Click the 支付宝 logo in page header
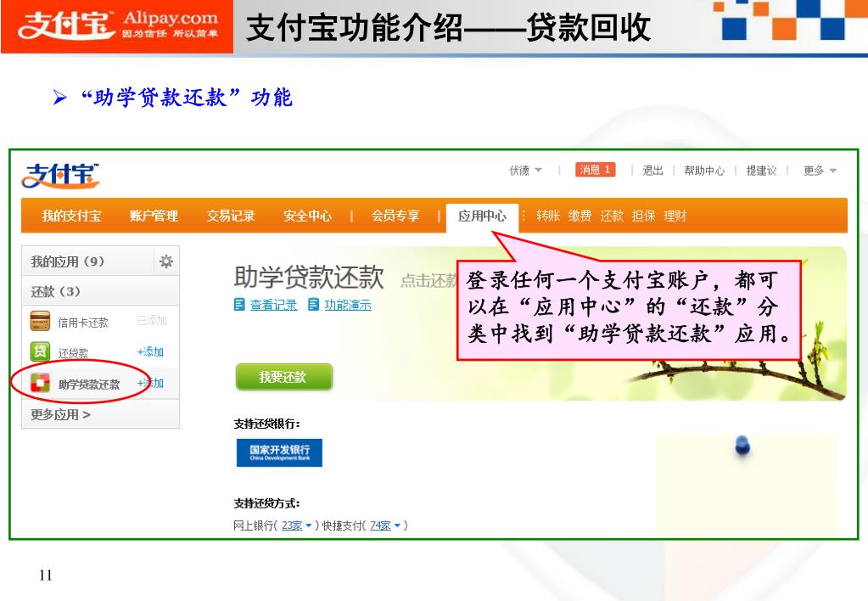Image resolution: width=868 pixels, height=601 pixels. (x=60, y=176)
